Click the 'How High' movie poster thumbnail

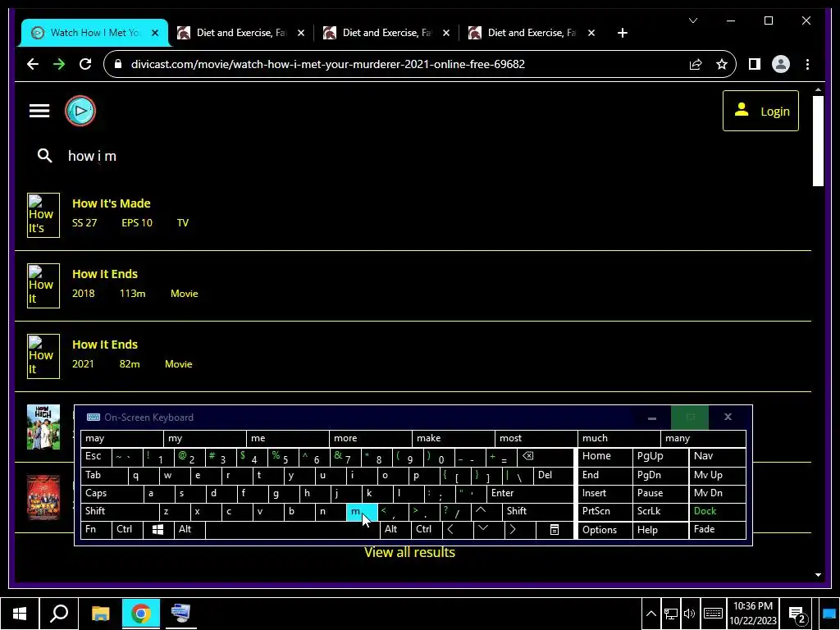(x=43, y=427)
